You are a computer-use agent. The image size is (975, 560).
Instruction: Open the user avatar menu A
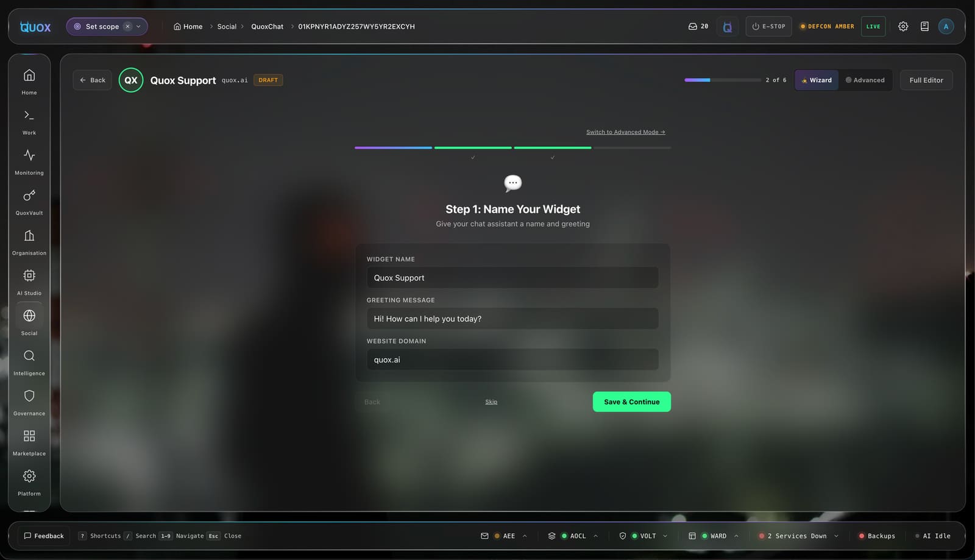(x=946, y=26)
